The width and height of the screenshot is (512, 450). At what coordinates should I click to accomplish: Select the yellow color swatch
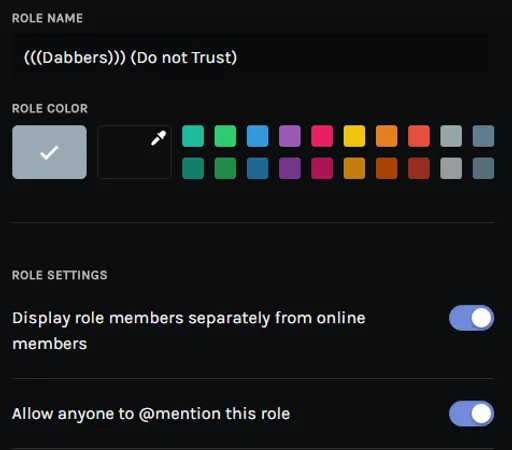[354, 136]
